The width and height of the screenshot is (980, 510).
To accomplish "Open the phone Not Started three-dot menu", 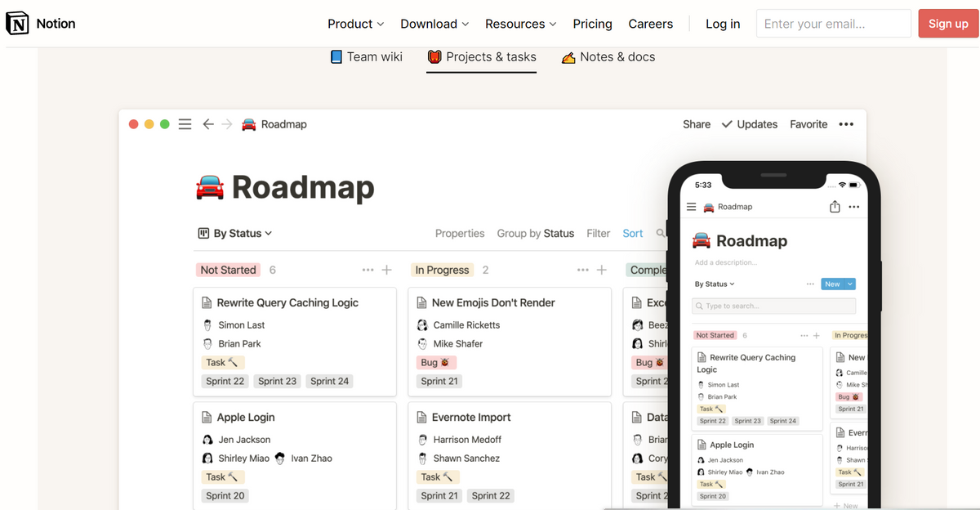I will coord(804,335).
